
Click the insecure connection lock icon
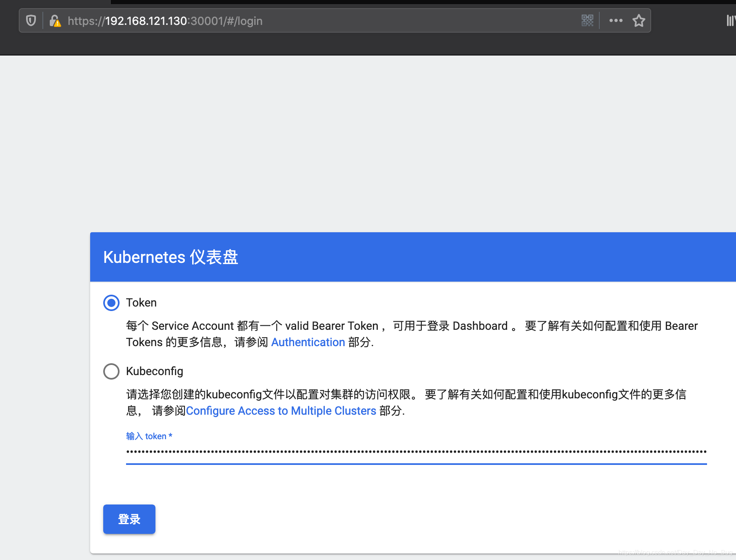click(x=53, y=20)
